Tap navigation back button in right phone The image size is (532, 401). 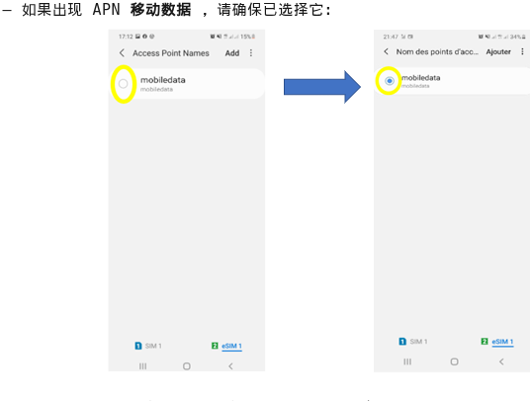(501, 361)
